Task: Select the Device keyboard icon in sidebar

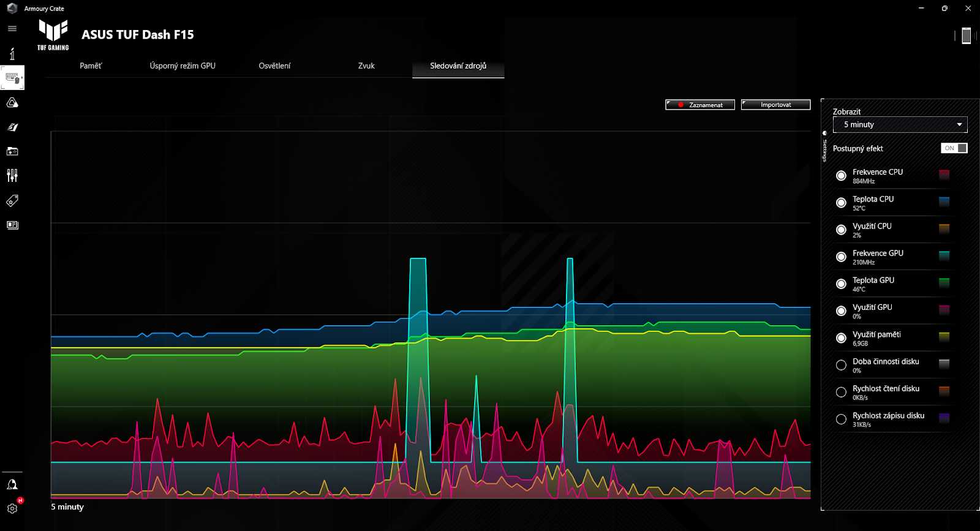Action: (x=12, y=78)
